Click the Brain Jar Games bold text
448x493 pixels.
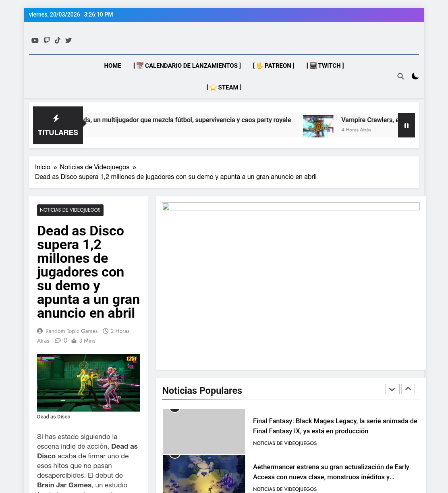tap(64, 485)
